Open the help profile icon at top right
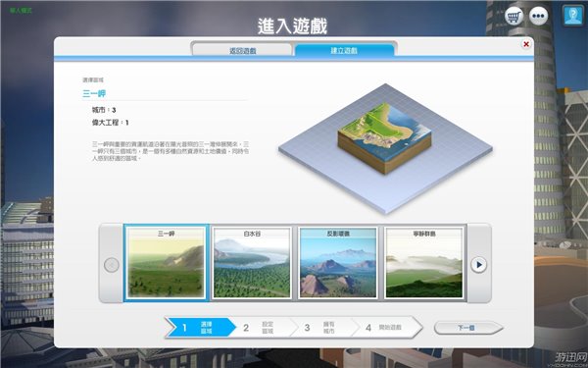 pyautogui.click(x=573, y=16)
